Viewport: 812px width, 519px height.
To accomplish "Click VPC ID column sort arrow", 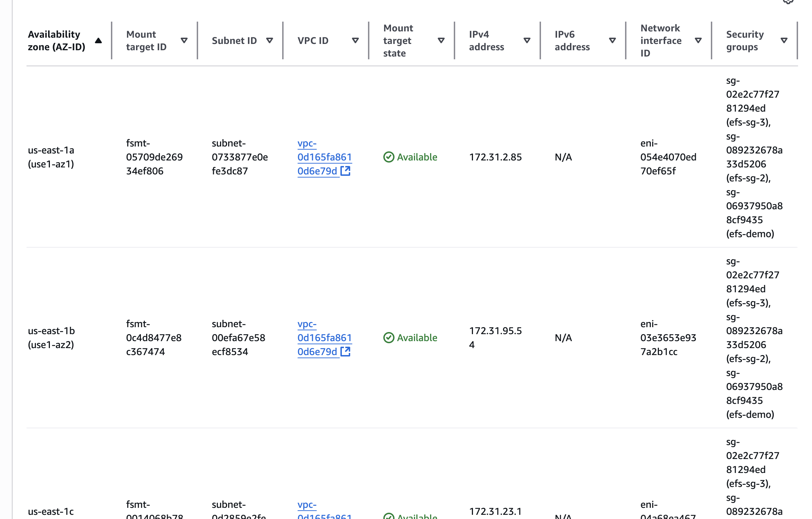I will 355,40.
